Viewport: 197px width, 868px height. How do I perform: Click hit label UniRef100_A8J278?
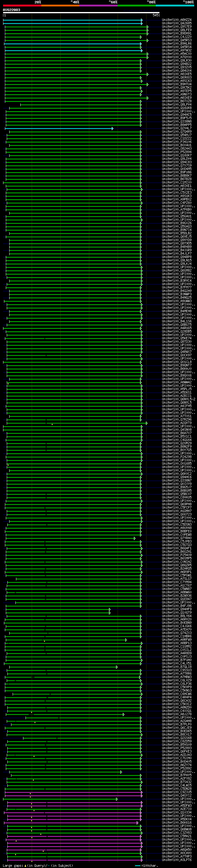(x=177, y=714)
